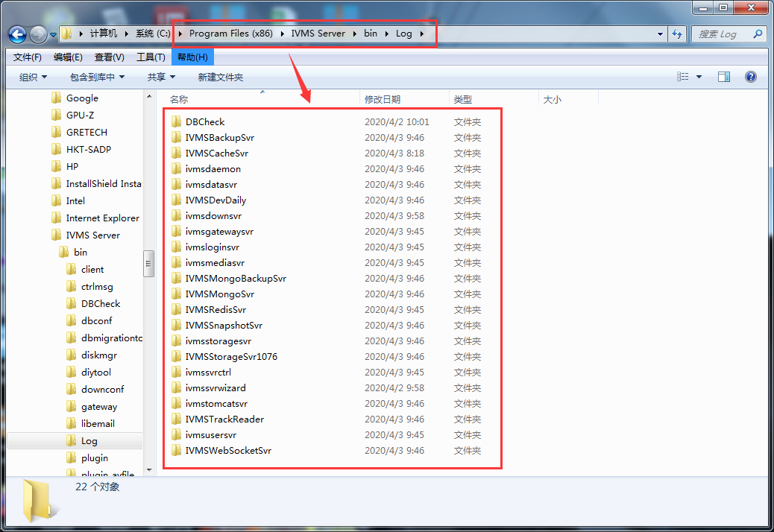This screenshot has height=532, width=774.
Task: Open the recent locations dropdown arrow
Action: pyautogui.click(x=53, y=35)
